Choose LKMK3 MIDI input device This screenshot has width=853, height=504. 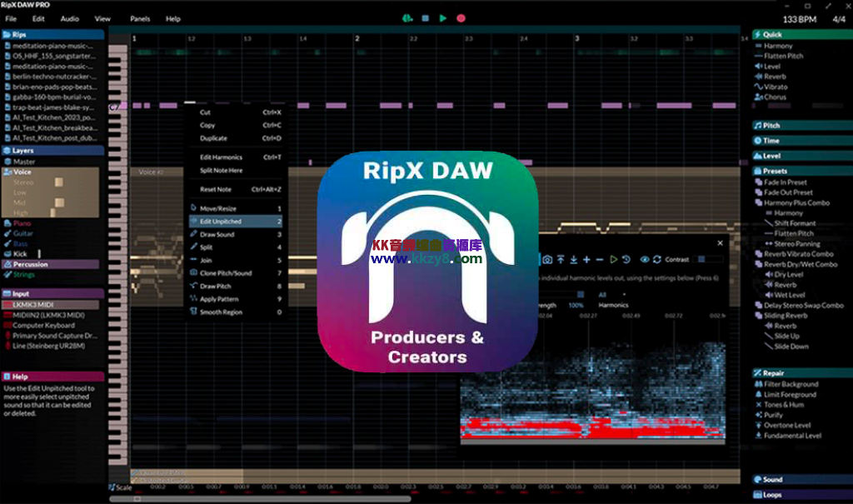(51, 305)
